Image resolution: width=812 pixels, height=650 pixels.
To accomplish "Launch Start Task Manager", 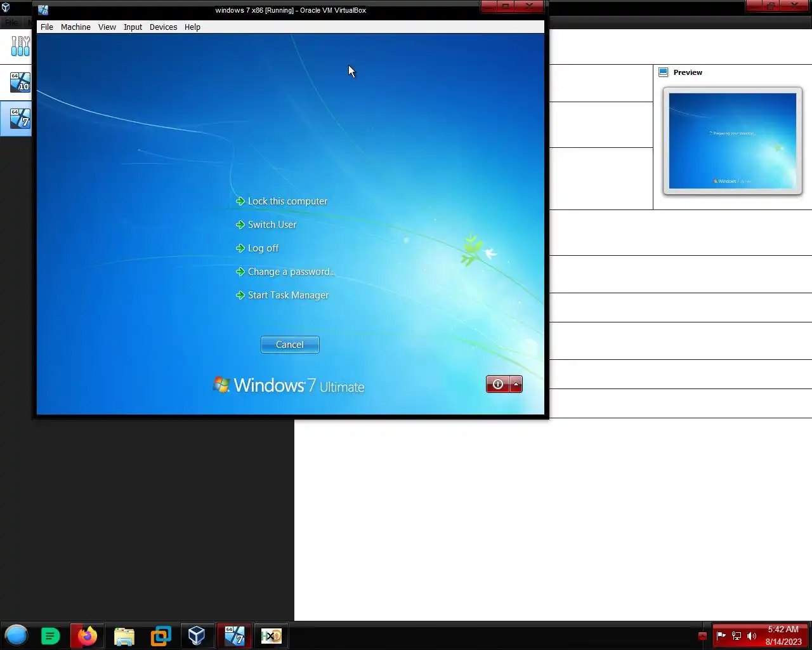I will pyautogui.click(x=288, y=295).
